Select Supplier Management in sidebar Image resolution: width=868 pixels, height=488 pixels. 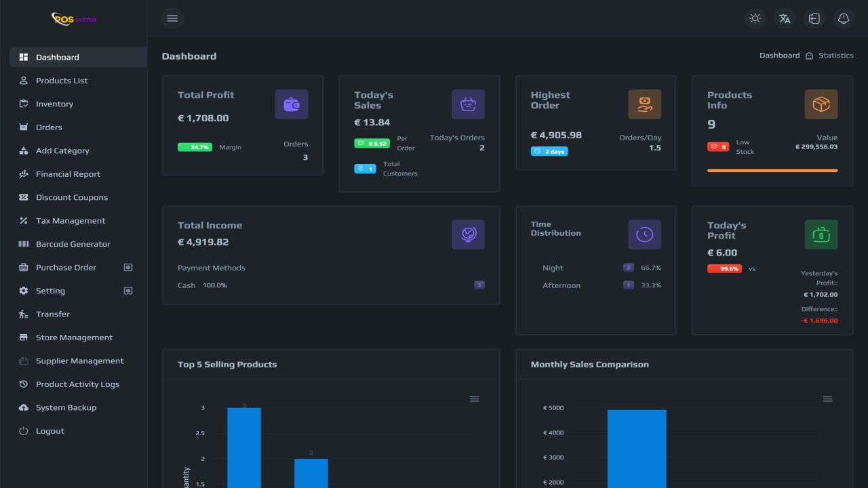tap(78, 361)
